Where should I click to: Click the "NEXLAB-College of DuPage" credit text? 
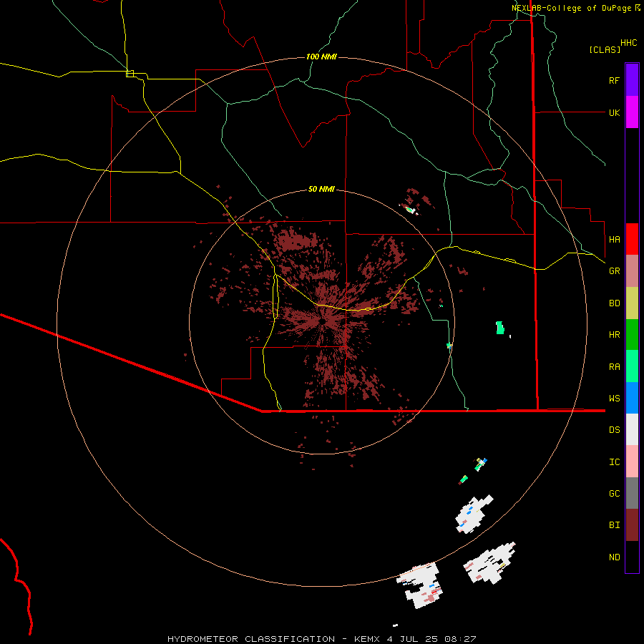(x=571, y=8)
